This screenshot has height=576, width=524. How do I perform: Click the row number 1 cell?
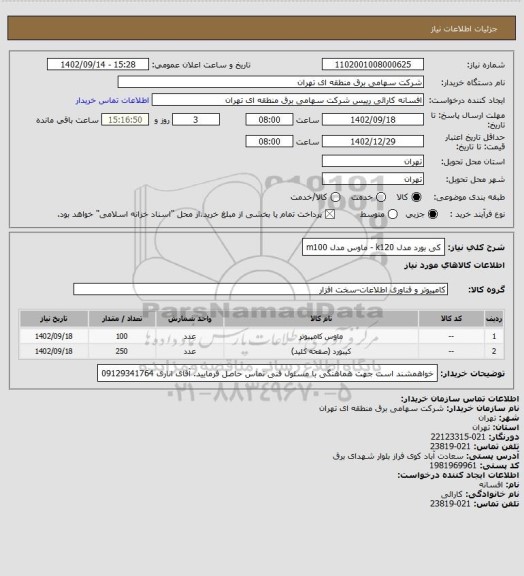(x=494, y=336)
